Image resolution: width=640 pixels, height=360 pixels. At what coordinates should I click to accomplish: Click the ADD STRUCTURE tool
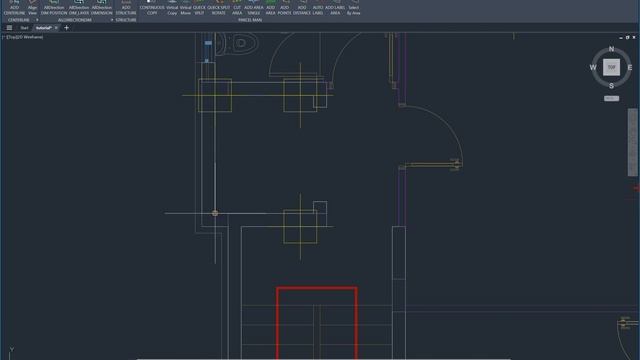tap(126, 8)
